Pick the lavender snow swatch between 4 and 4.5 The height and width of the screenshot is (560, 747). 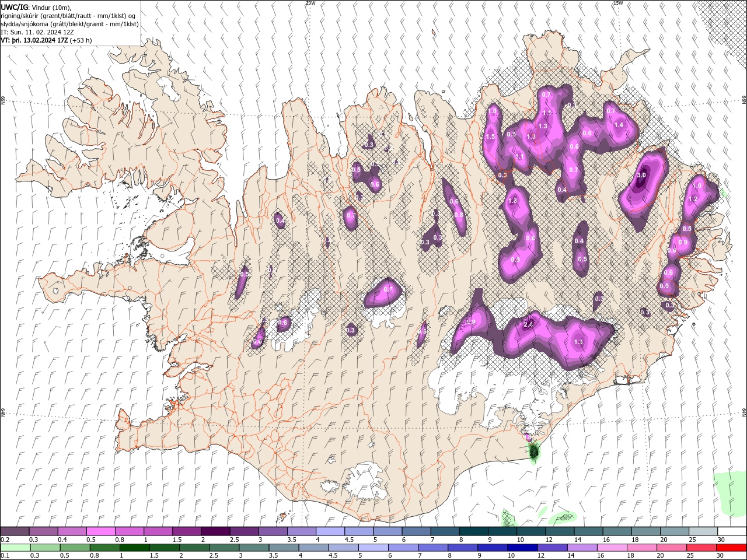point(329,531)
